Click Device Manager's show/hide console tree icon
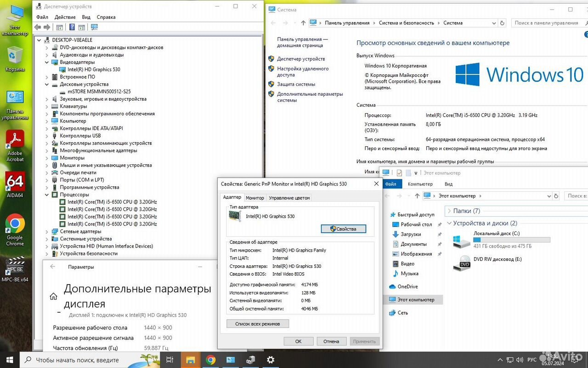The height and width of the screenshot is (368, 588). [59, 27]
